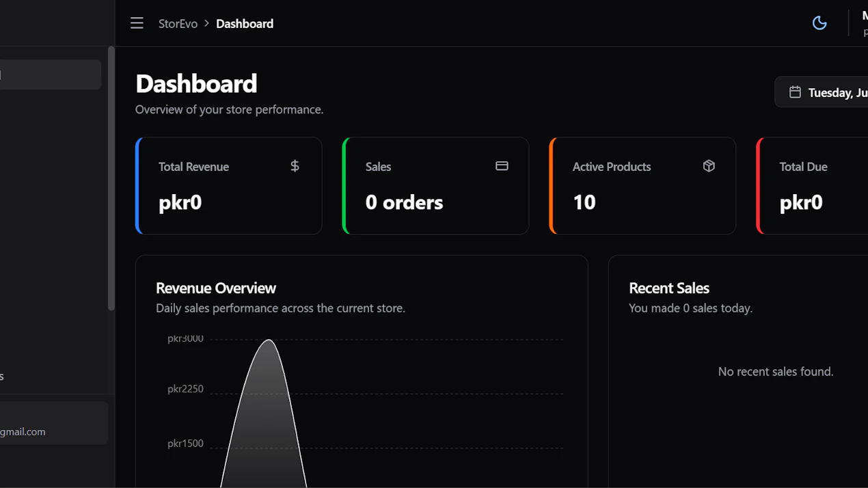Select the highlighted sidebar menu item
This screenshot has height=488, width=868.
tap(51, 74)
